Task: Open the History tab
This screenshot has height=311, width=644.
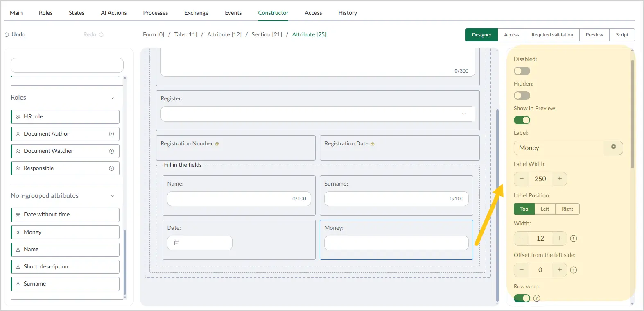Action: click(x=348, y=13)
